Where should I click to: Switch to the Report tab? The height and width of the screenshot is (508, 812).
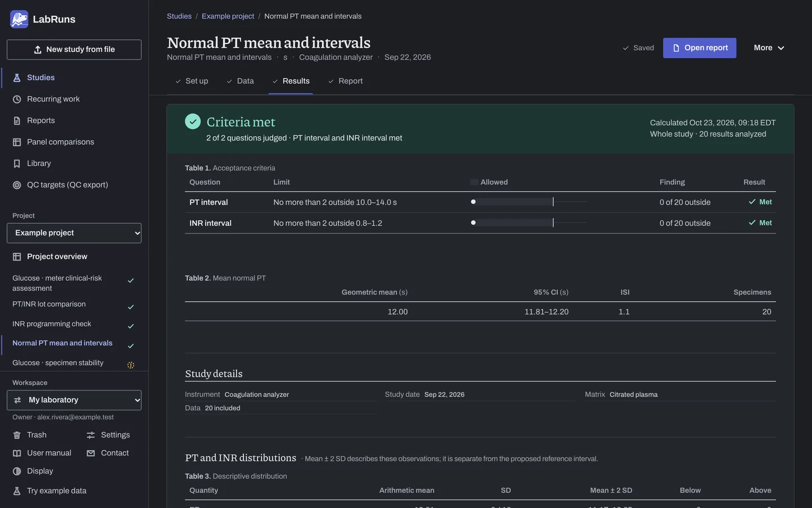click(x=345, y=81)
